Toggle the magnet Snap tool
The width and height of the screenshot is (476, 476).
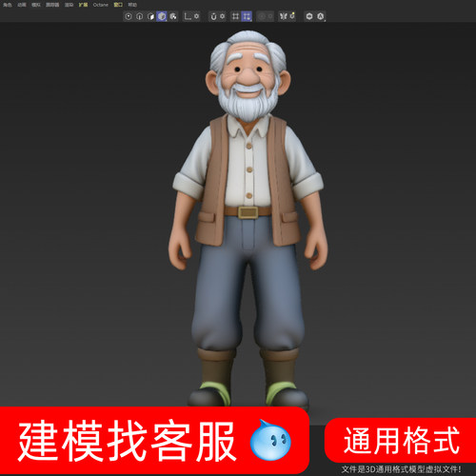[x=213, y=16]
